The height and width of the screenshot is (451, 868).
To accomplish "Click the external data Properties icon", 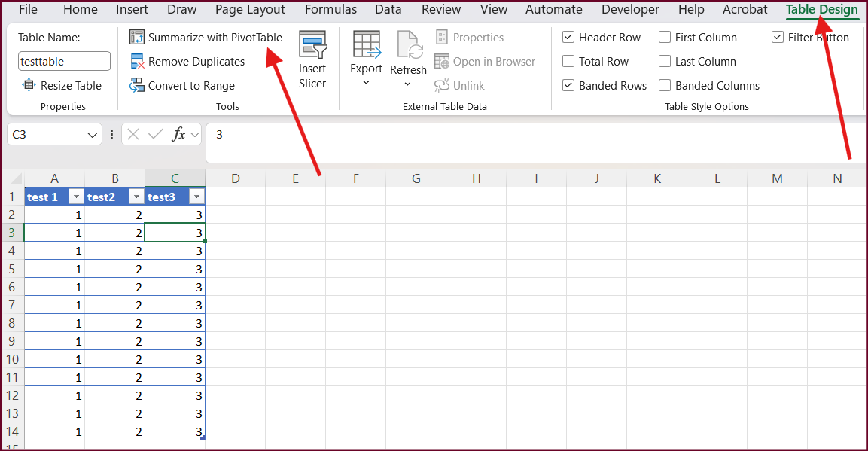I will click(442, 37).
